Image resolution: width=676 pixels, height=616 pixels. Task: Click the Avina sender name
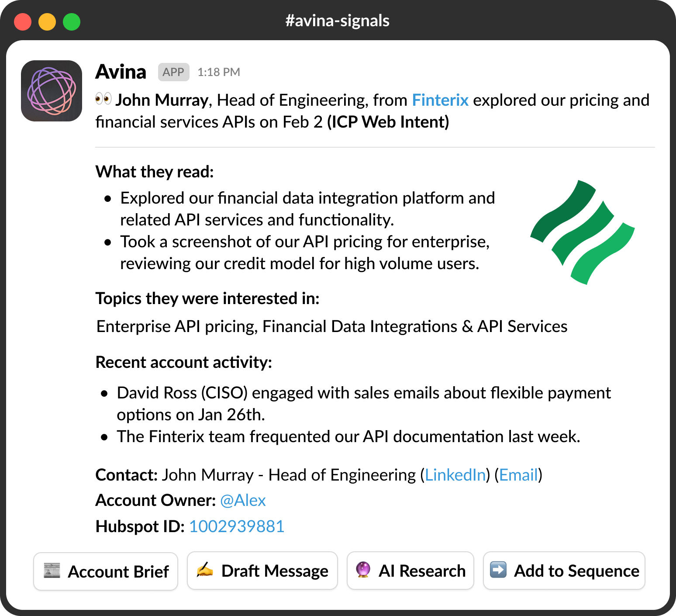pos(121,72)
